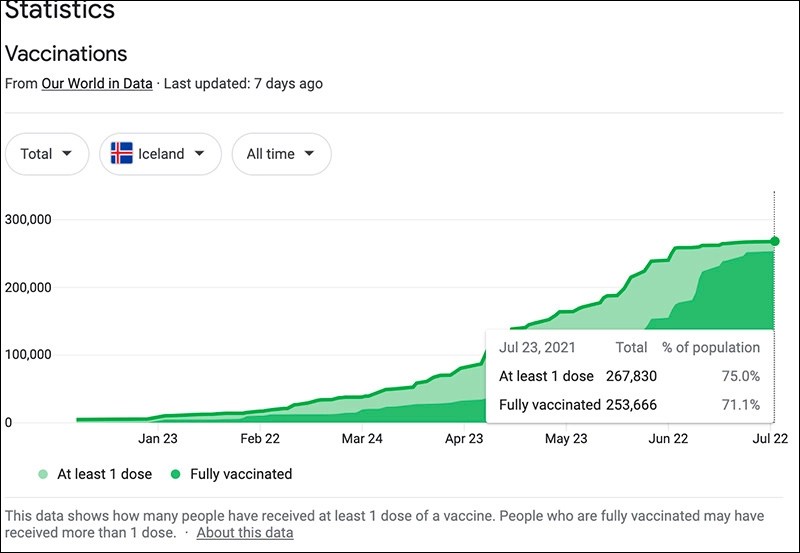This screenshot has height=553, width=800.
Task: Toggle the 'Fully vaccinated' legend label
Action: pyautogui.click(x=241, y=474)
